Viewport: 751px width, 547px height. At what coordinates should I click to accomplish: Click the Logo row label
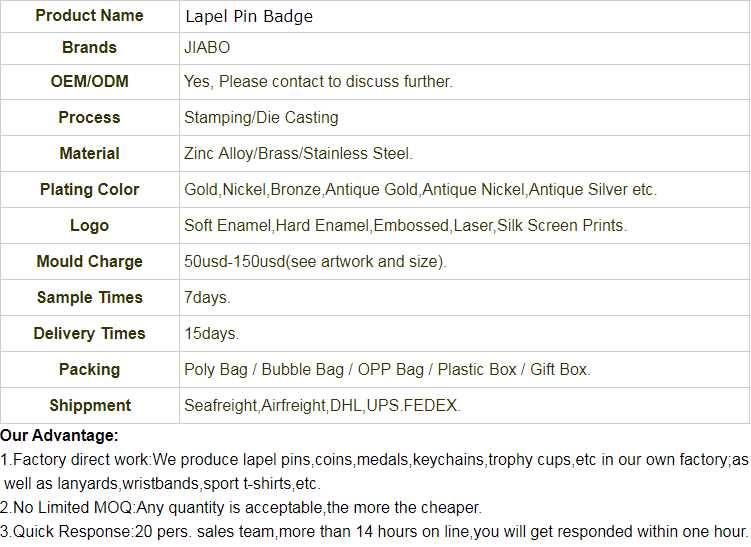coord(89,225)
